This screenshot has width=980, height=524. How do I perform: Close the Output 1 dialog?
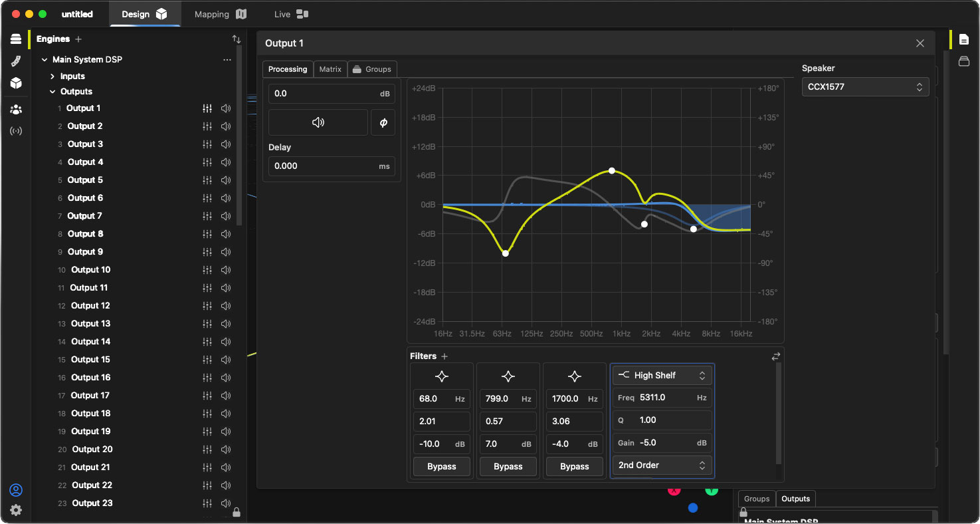click(920, 43)
